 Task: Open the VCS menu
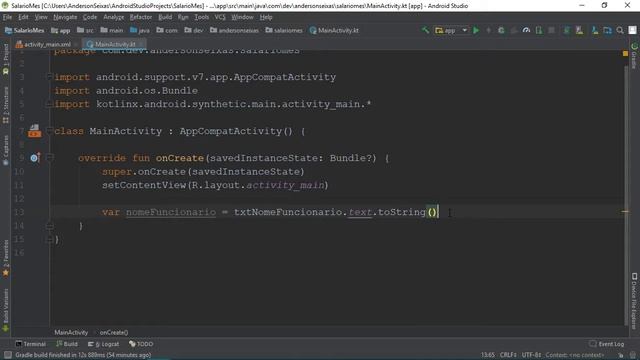pyautogui.click(x=220, y=17)
